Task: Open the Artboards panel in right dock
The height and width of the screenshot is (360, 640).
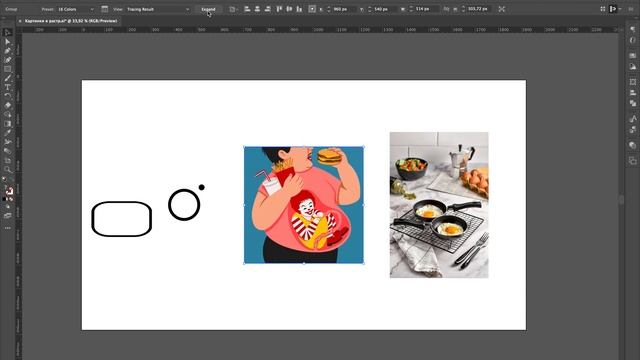Action: tap(632, 160)
